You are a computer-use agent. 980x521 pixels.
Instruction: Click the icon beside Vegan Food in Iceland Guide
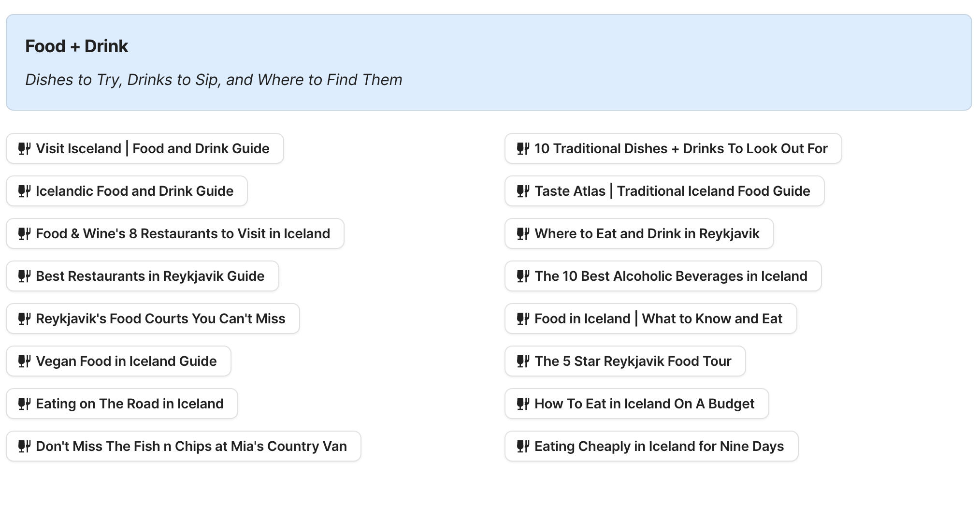[24, 361]
